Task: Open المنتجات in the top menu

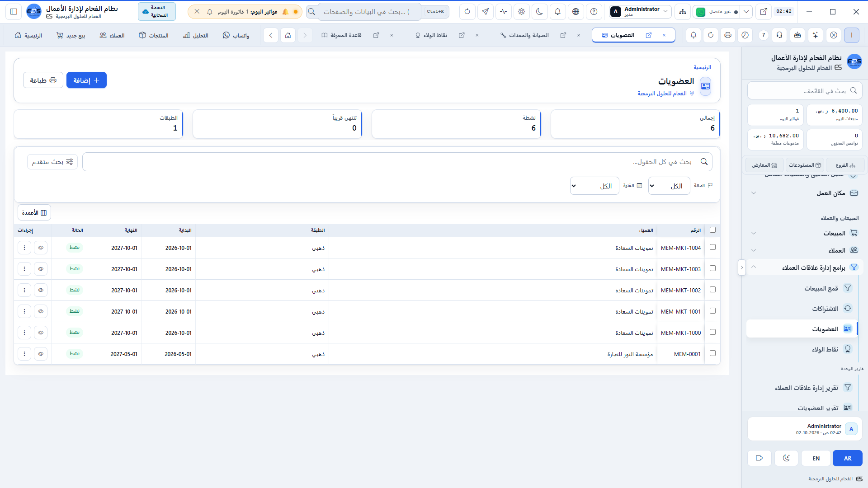Action: pos(154,35)
